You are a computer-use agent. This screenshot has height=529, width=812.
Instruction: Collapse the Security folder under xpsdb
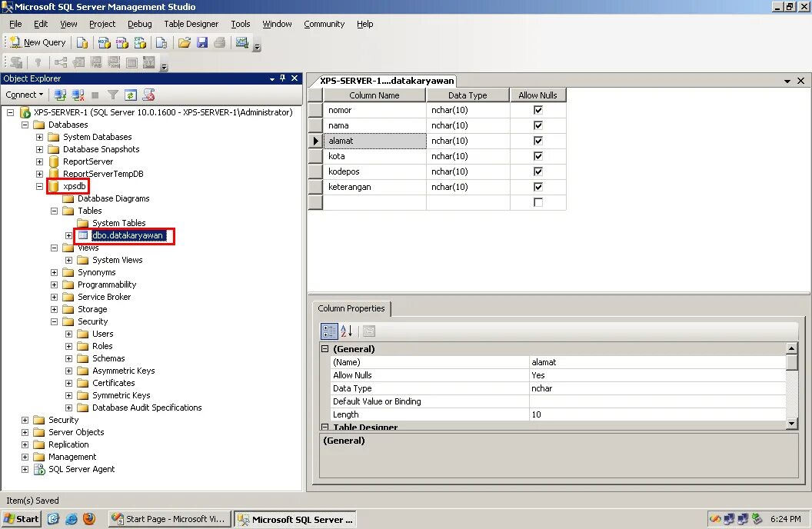tap(54, 321)
